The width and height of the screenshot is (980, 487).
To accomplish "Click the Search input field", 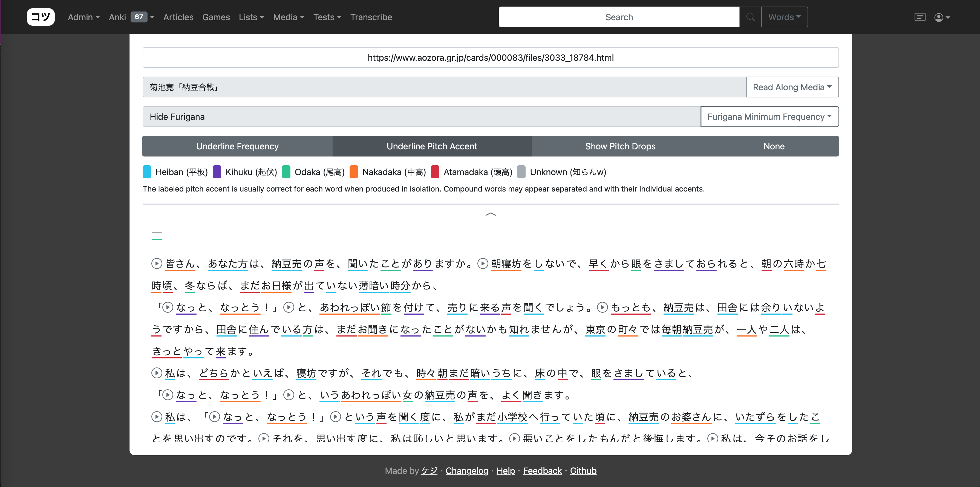I will (619, 17).
